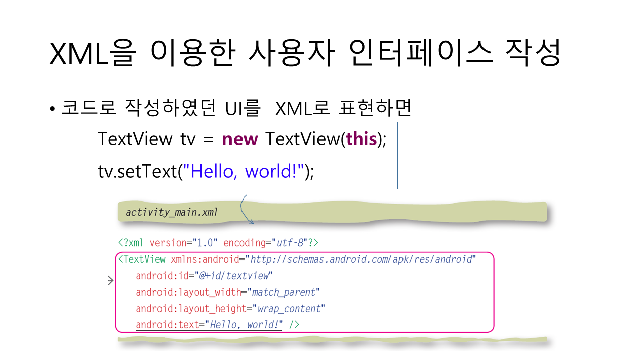Click the bold 'new' keyword in code

pos(239,139)
